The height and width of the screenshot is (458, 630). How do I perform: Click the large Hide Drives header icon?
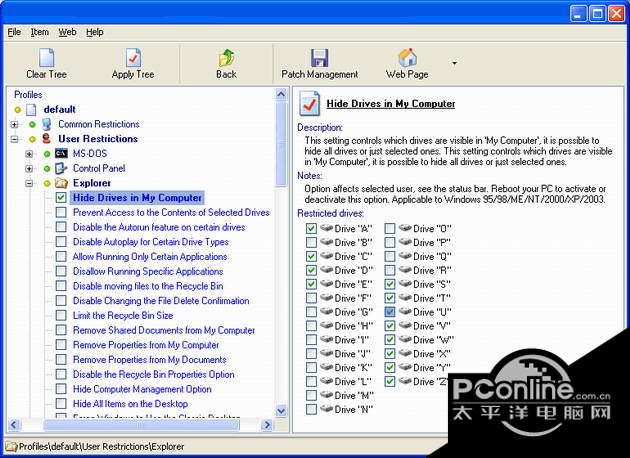(x=310, y=104)
